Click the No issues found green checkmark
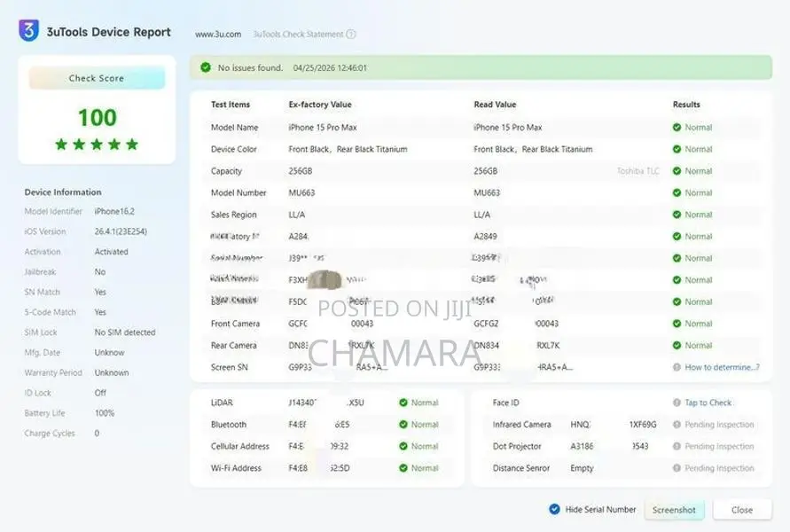 pos(206,67)
